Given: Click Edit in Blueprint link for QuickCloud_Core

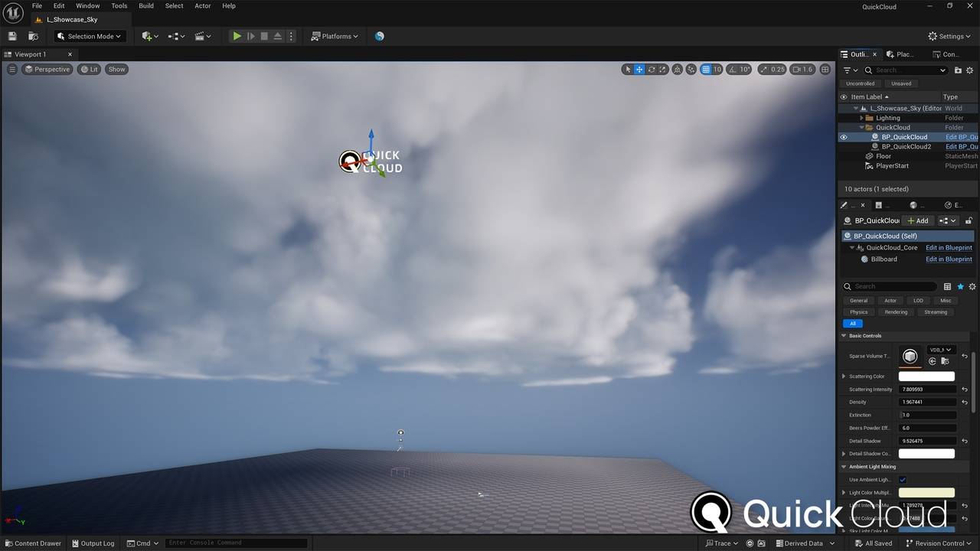Looking at the screenshot, I should pyautogui.click(x=949, y=248).
